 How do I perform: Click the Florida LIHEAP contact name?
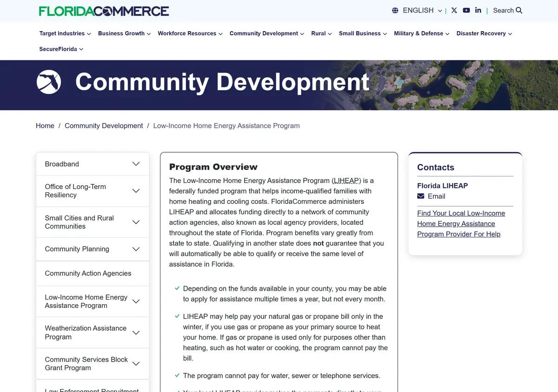coord(442,185)
